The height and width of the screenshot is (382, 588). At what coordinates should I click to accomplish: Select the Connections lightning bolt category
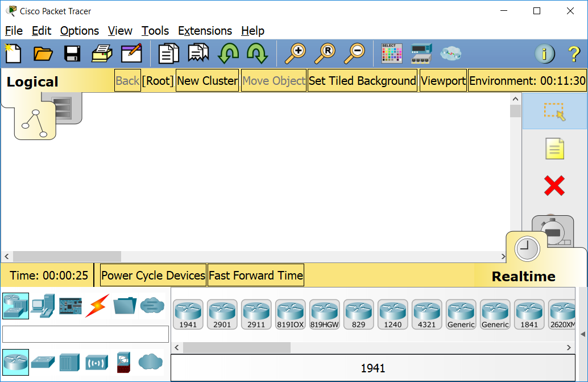pos(97,306)
